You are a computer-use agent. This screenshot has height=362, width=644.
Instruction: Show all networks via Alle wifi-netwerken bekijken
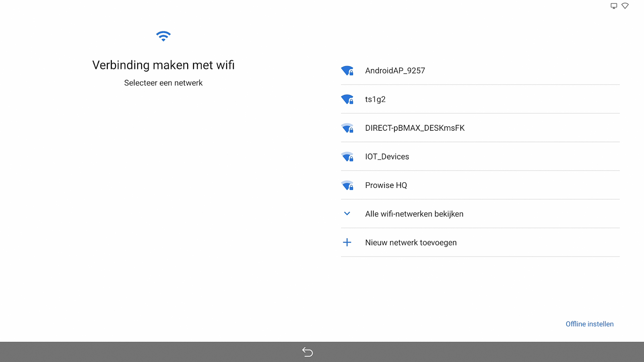tap(414, 214)
